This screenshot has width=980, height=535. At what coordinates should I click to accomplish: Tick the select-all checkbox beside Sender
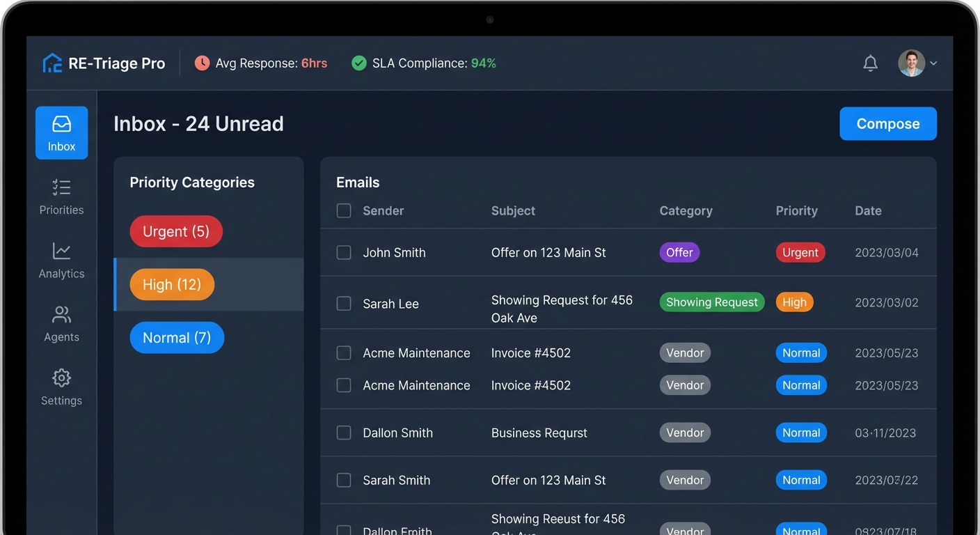344,211
